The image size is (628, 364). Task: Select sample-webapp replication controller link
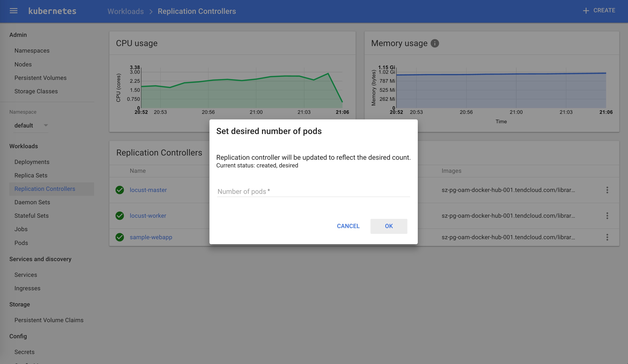(151, 237)
